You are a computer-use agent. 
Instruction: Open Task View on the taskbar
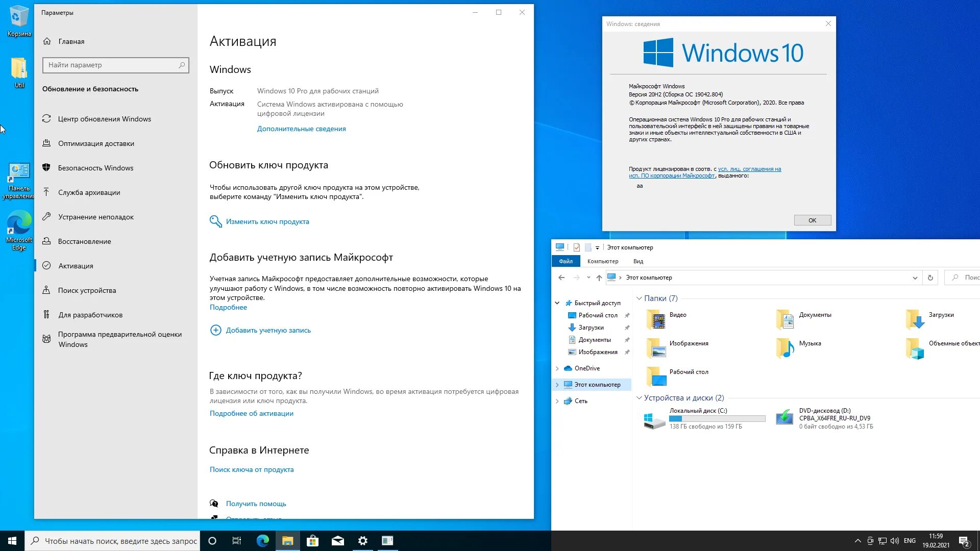(237, 541)
